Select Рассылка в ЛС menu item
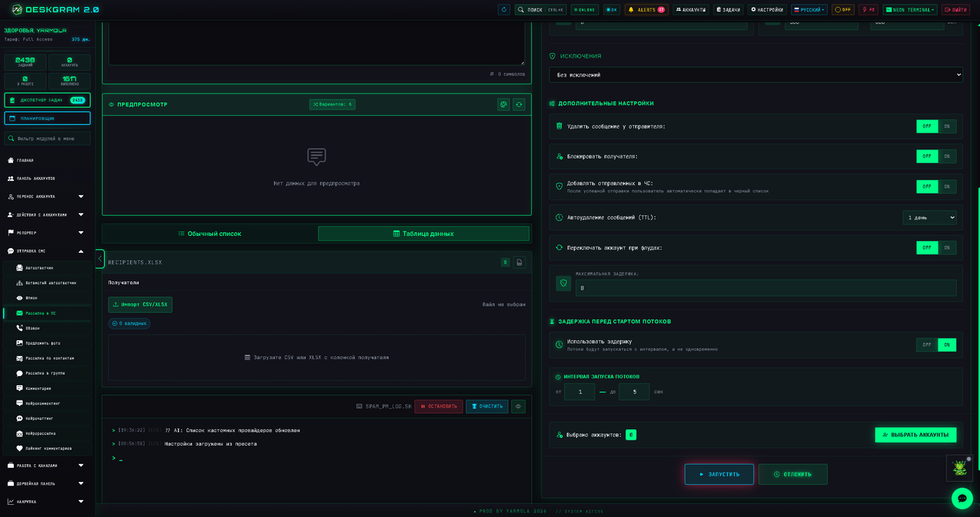The image size is (980, 517). coord(47,313)
